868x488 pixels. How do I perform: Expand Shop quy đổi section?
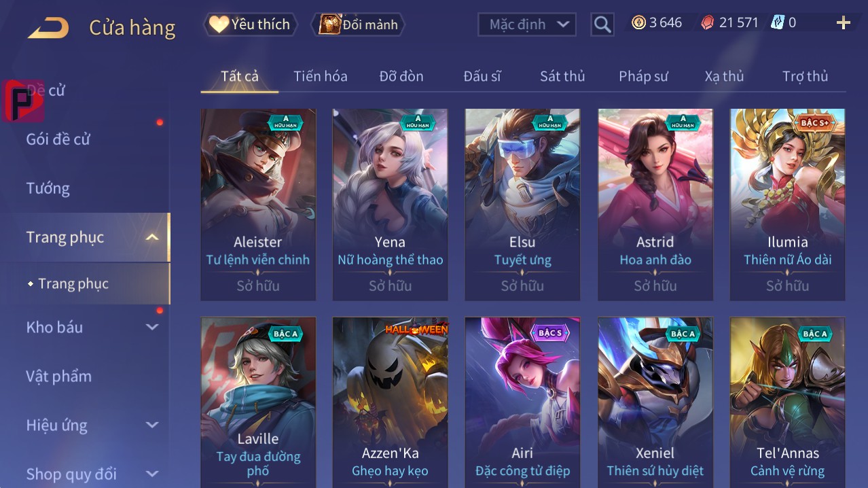click(x=152, y=474)
